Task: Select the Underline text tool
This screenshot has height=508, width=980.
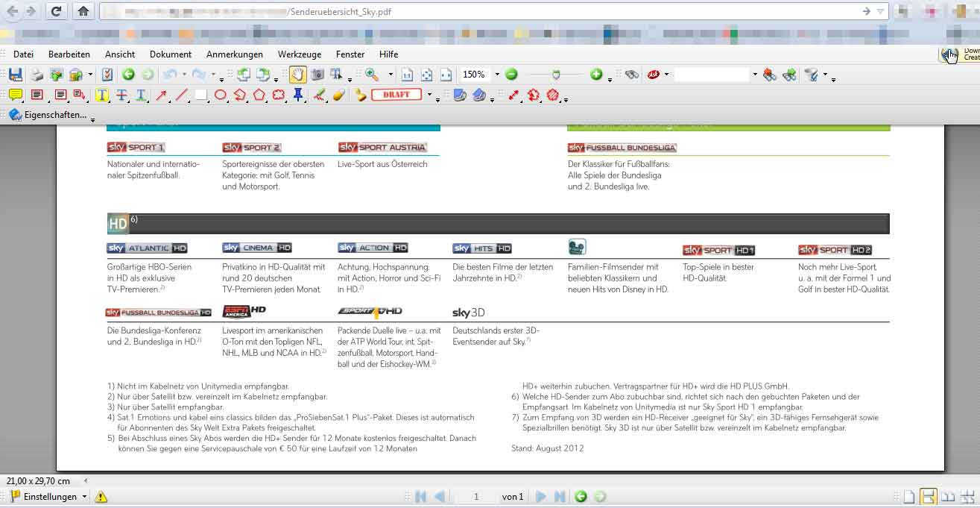Action: pos(140,95)
